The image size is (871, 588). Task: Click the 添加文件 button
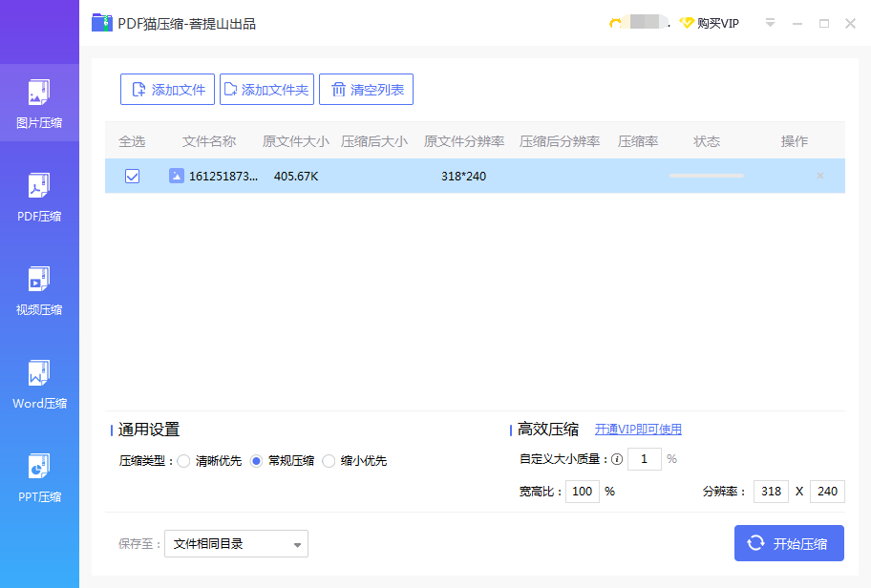click(167, 90)
